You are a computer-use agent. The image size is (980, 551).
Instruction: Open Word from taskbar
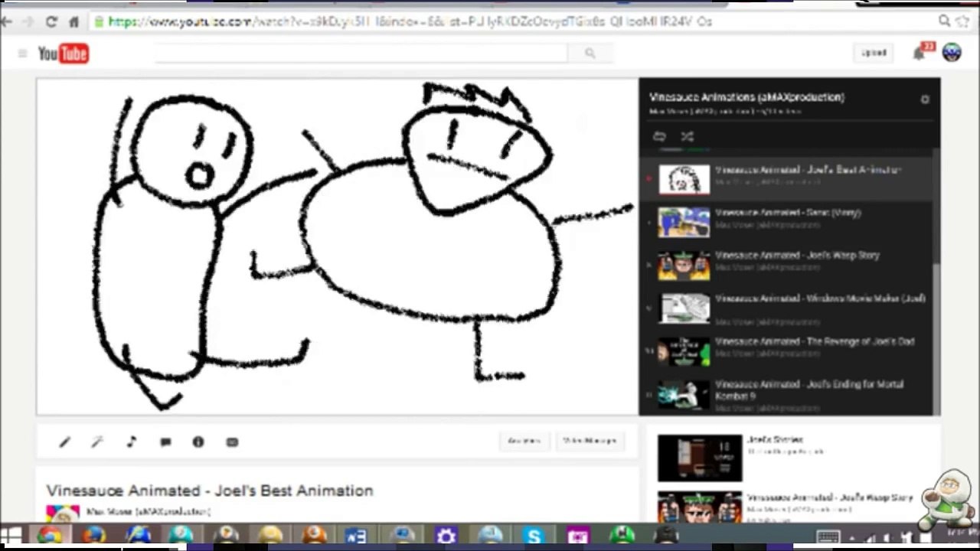tap(356, 535)
